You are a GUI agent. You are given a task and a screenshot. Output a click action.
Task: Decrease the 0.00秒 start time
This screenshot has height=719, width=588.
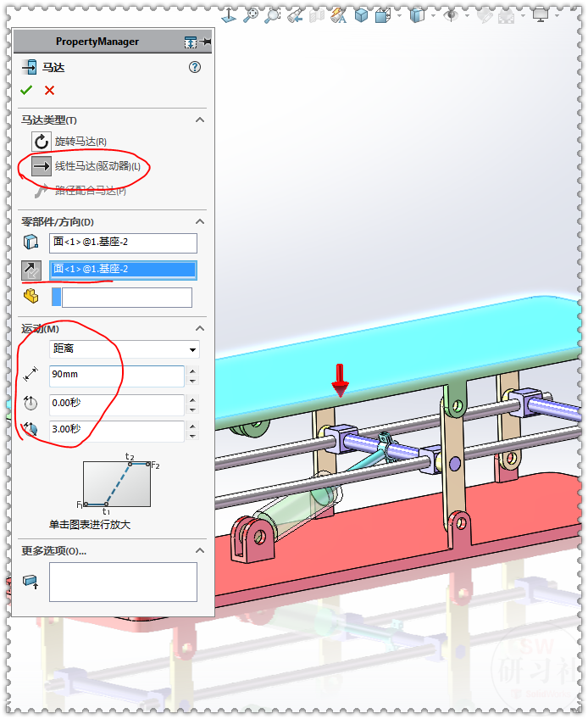(x=193, y=410)
